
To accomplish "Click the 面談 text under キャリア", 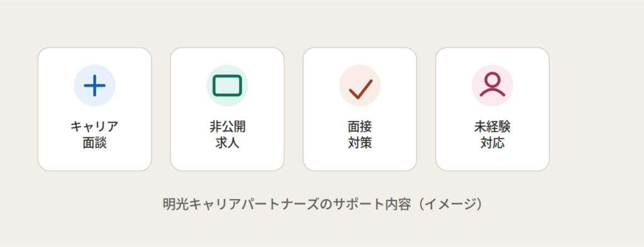I will pos(94,142).
